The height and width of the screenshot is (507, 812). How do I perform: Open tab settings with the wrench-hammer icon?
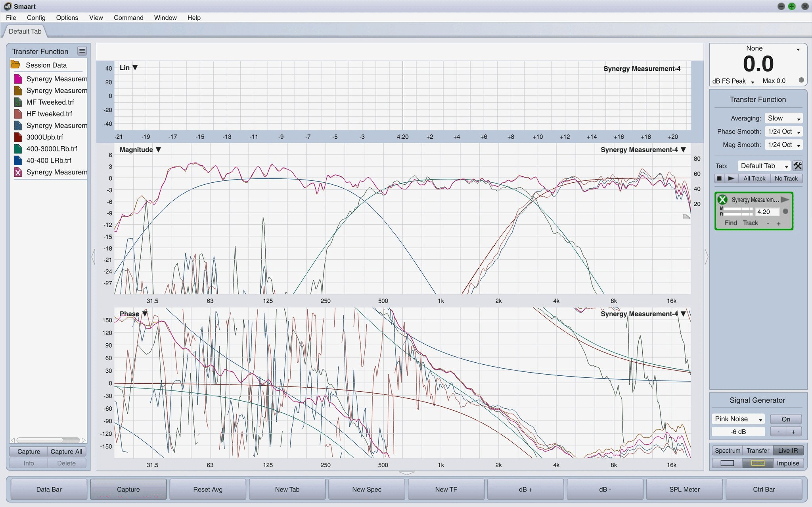pos(797,166)
